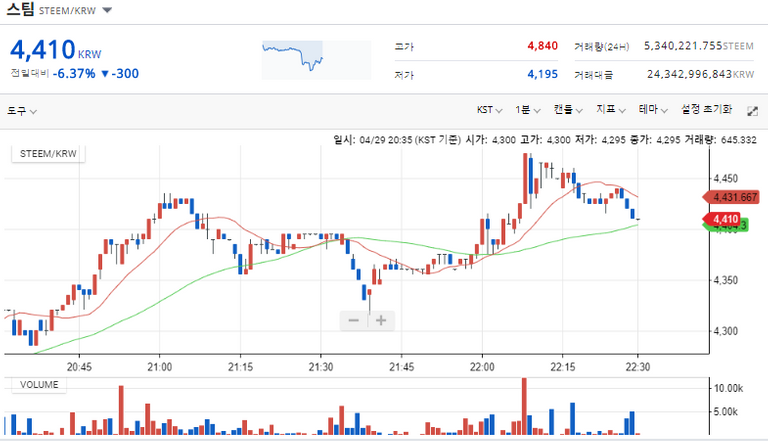Click the 4,840 high price value
This screenshot has width=768, height=441.
[543, 46]
